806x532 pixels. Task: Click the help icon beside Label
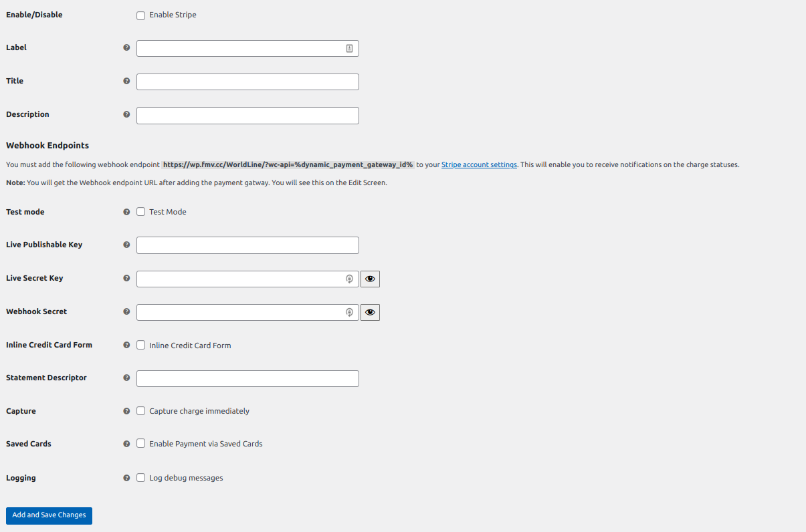tap(126, 48)
